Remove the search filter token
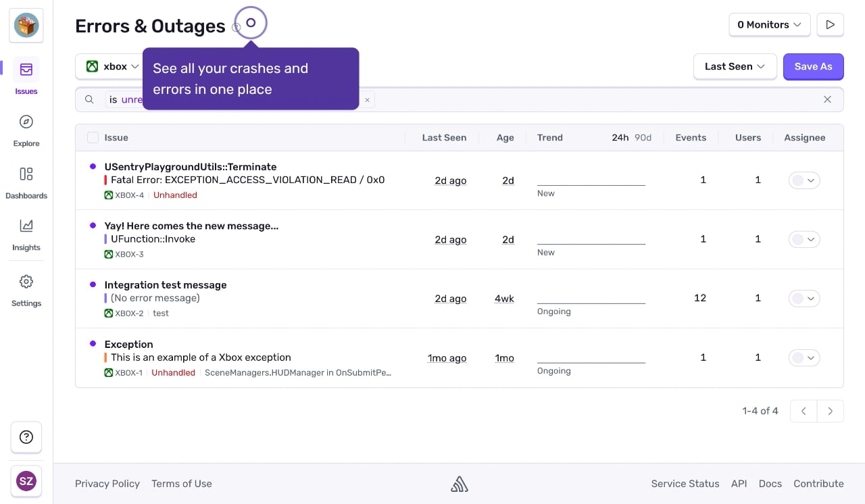865x504 pixels. pos(367,100)
